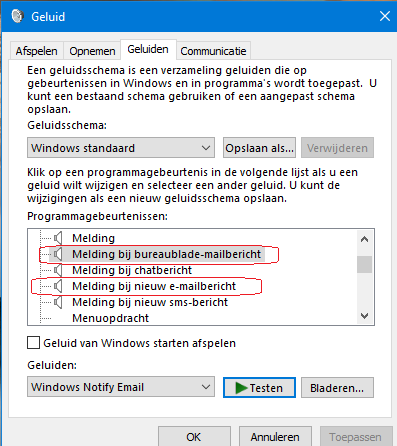
Task: Click the Geluid speaker icon in title bar
Action: click(x=17, y=16)
